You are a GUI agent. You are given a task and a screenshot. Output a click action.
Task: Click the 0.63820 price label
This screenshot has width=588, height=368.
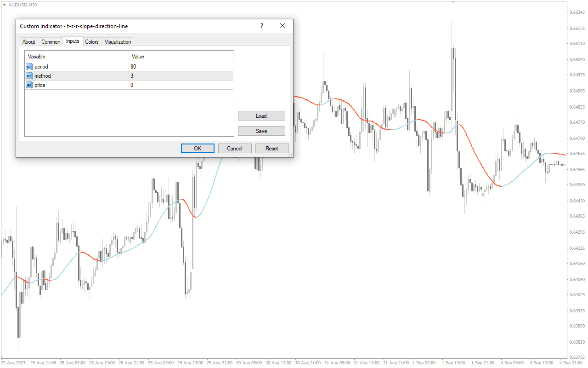click(577, 342)
